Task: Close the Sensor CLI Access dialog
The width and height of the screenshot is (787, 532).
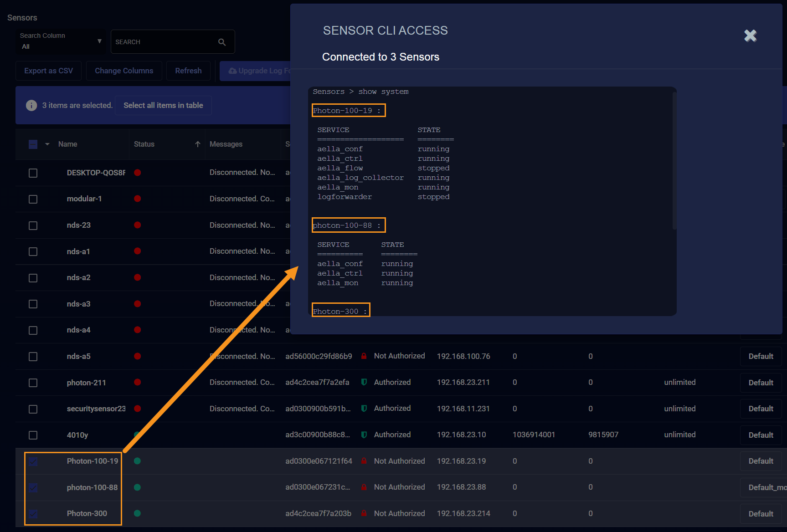Action: click(x=750, y=36)
